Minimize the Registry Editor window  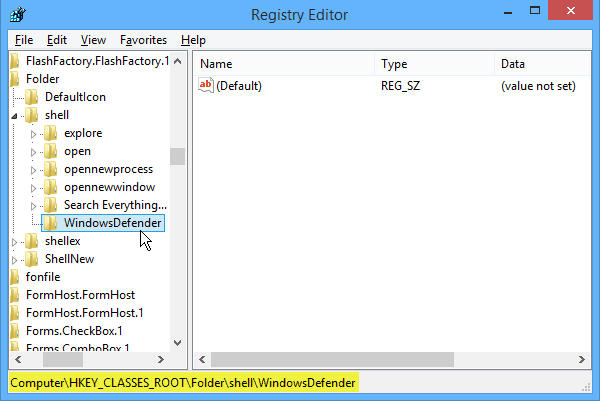pyautogui.click(x=508, y=12)
